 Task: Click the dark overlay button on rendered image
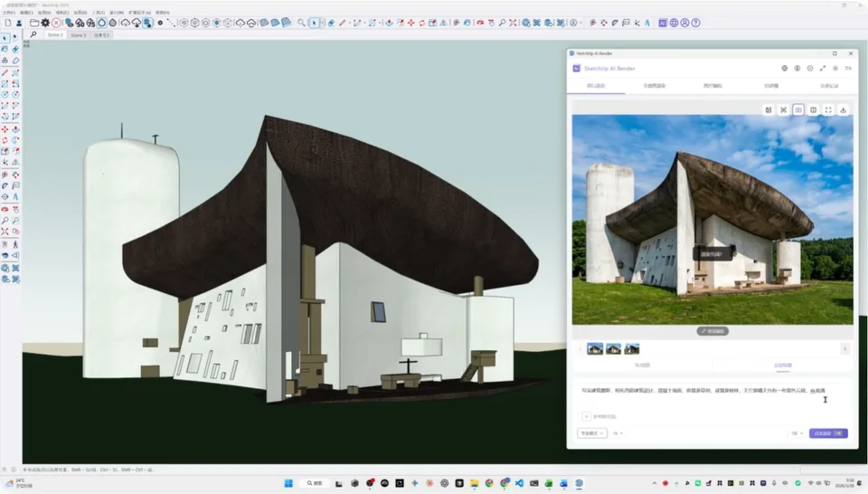[712, 253]
